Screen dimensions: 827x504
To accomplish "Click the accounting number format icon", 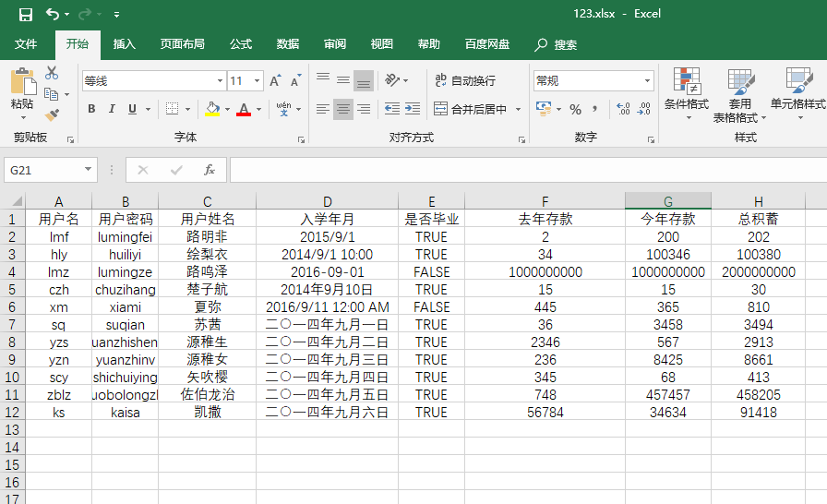I will point(544,109).
